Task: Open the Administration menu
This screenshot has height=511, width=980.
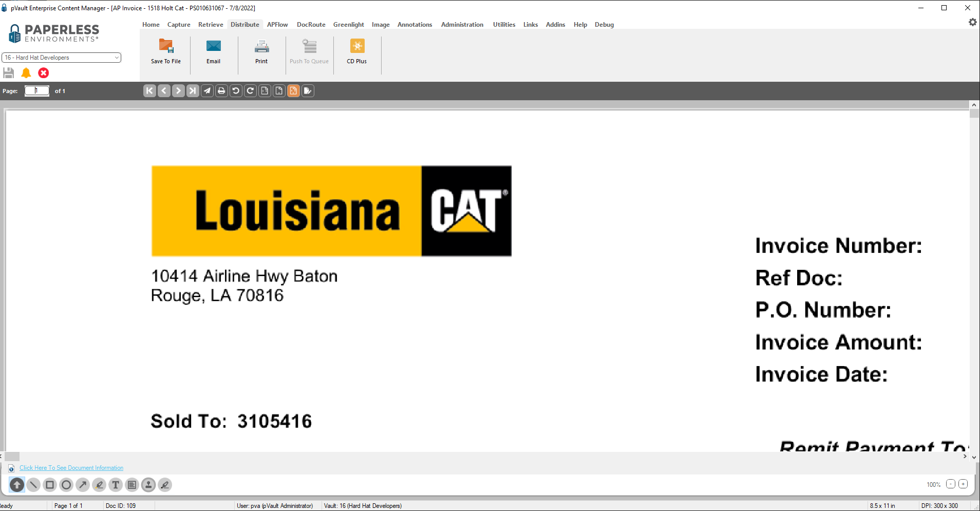Action: [462, 25]
